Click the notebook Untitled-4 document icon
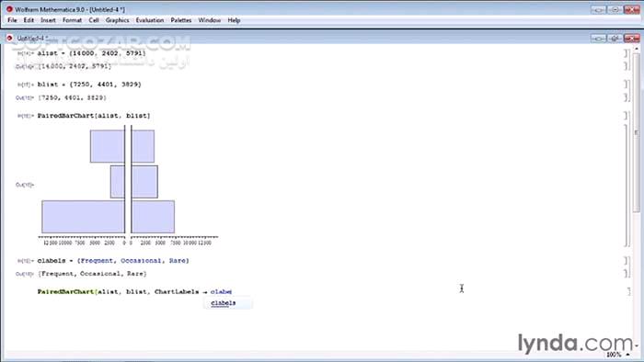This screenshot has width=644, height=362. click(9, 38)
